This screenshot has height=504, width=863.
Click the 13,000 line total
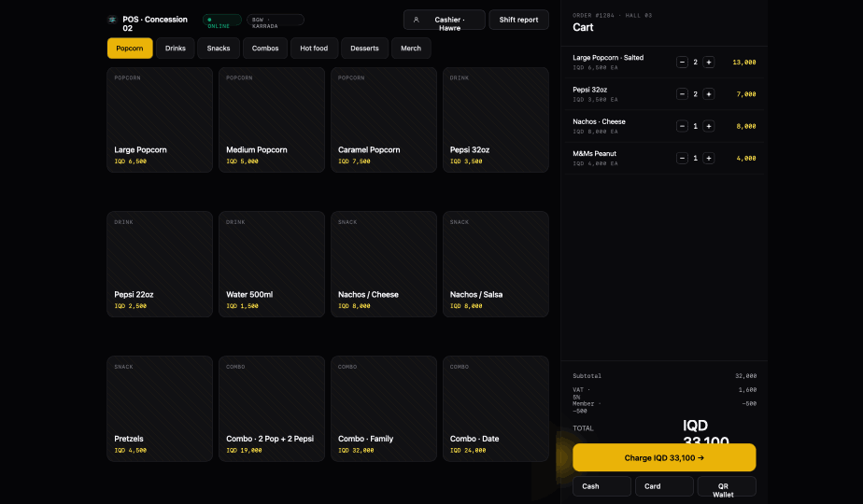click(744, 63)
